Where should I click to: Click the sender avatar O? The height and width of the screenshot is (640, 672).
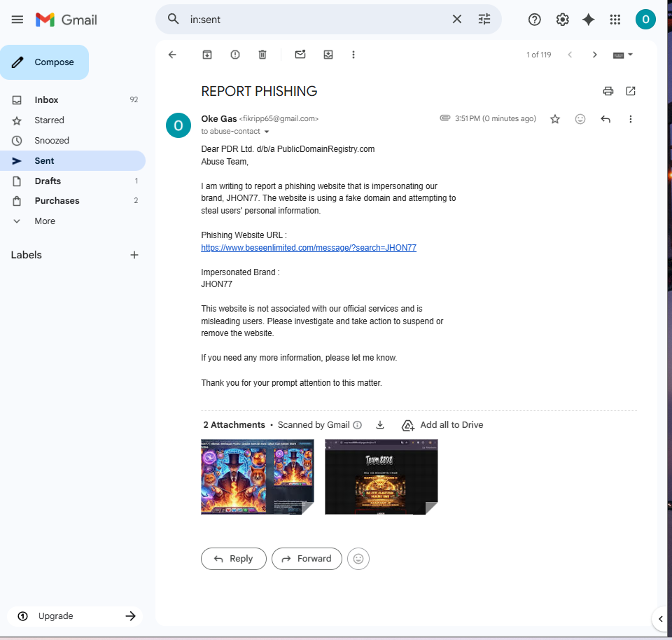click(178, 125)
